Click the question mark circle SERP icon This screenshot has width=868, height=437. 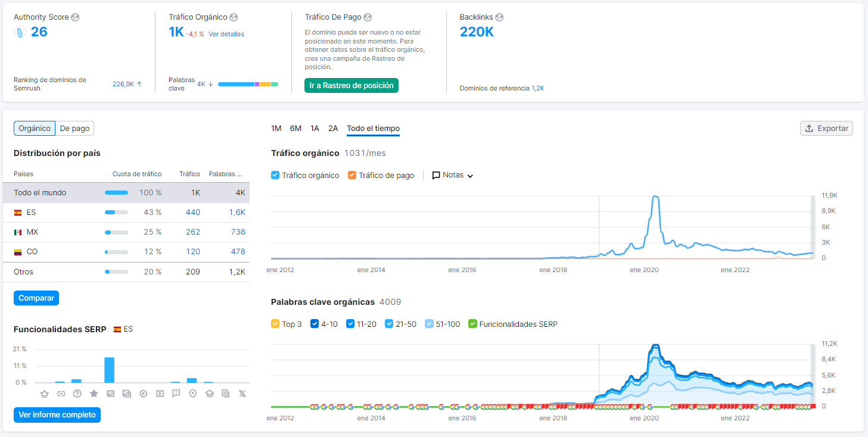coord(77,394)
